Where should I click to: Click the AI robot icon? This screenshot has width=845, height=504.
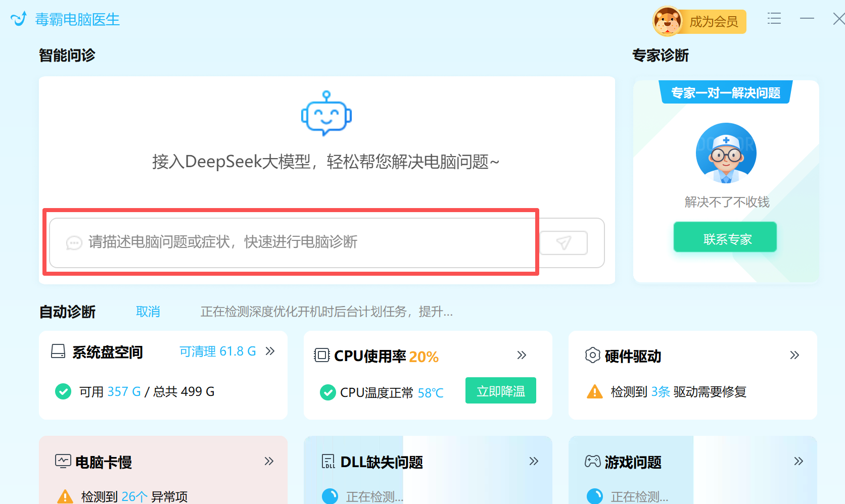326,114
